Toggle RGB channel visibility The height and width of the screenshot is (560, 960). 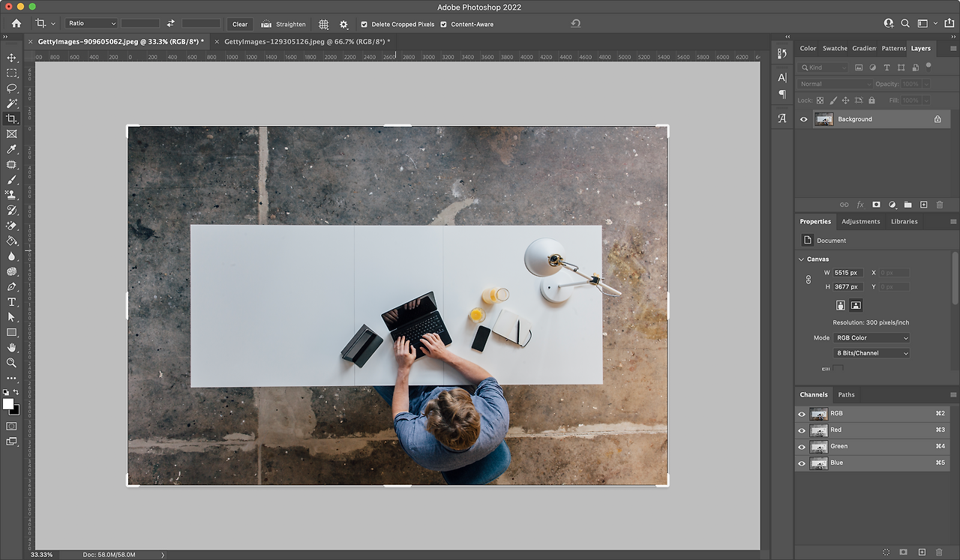802,414
